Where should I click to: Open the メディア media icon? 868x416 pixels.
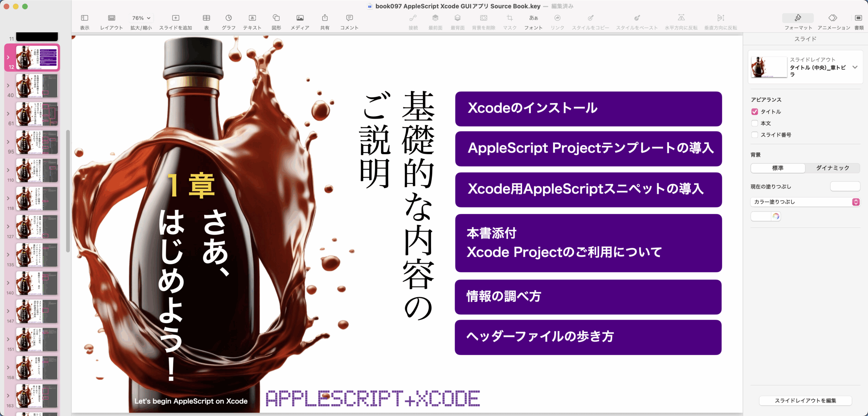click(300, 18)
